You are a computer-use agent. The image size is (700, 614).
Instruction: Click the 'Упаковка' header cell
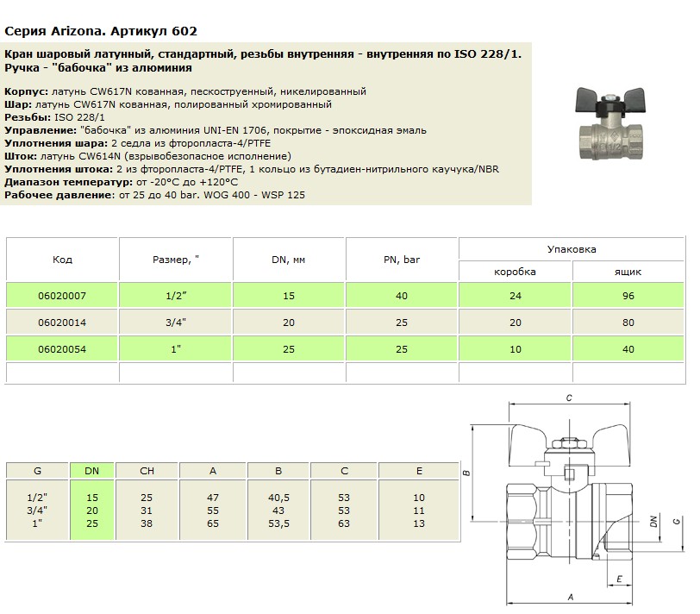pos(572,249)
